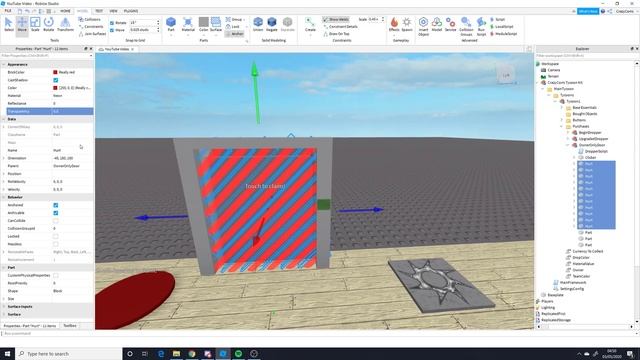Click the Run Script icon
This screenshot has width=640, height=360.
(481, 27)
